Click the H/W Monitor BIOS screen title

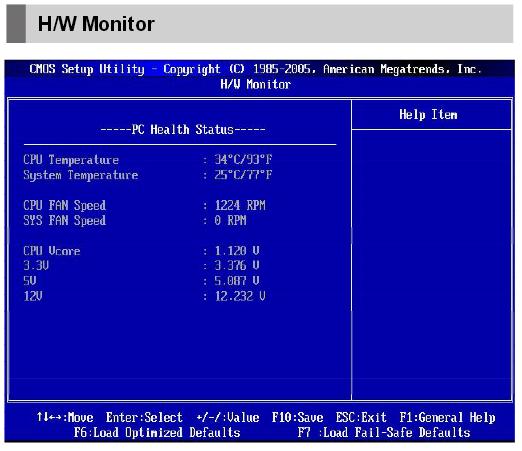coord(255,84)
